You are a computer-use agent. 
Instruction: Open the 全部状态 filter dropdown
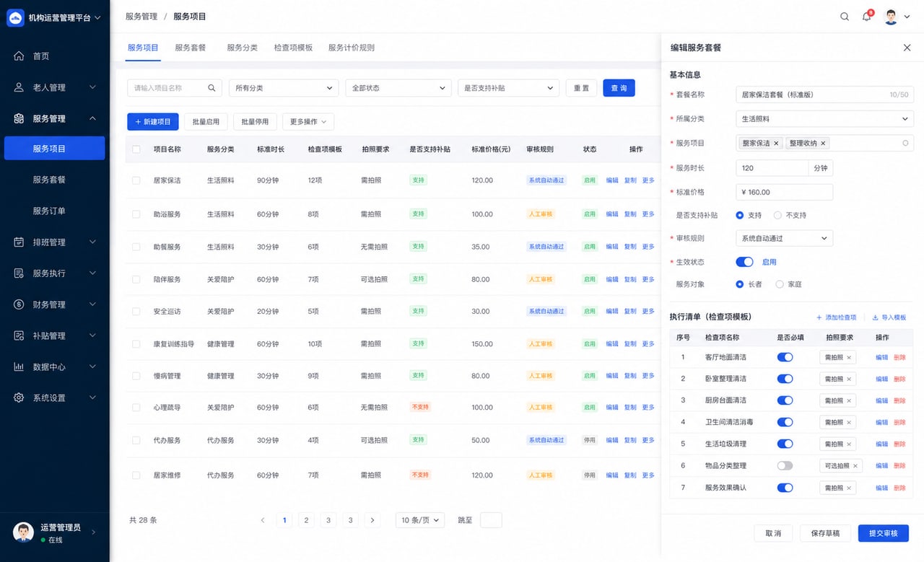(x=398, y=88)
